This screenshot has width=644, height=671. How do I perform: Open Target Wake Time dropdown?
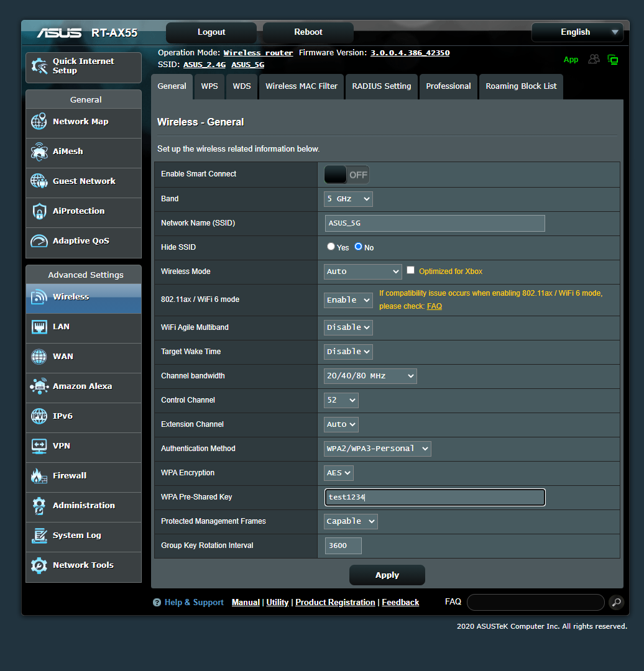pos(348,352)
